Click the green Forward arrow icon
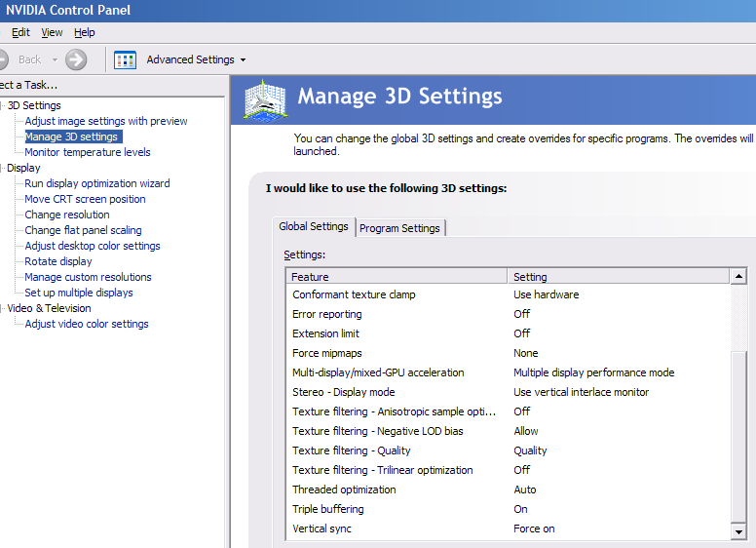 point(76,59)
